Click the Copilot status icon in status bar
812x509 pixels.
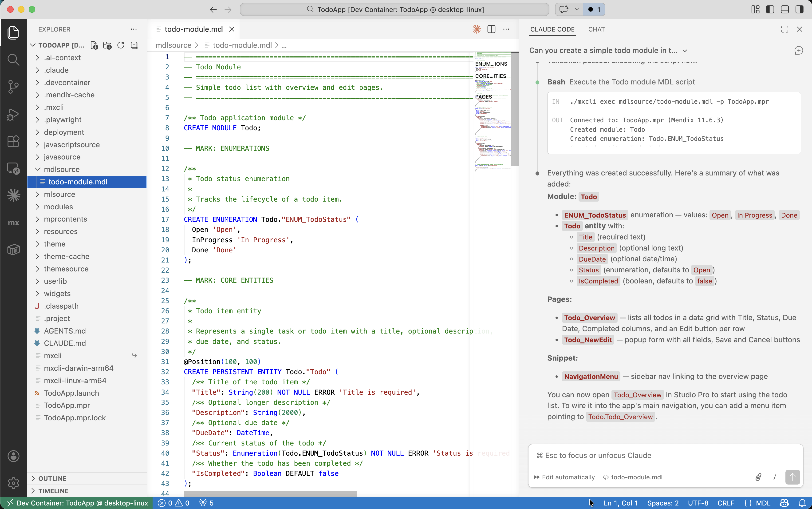click(784, 503)
